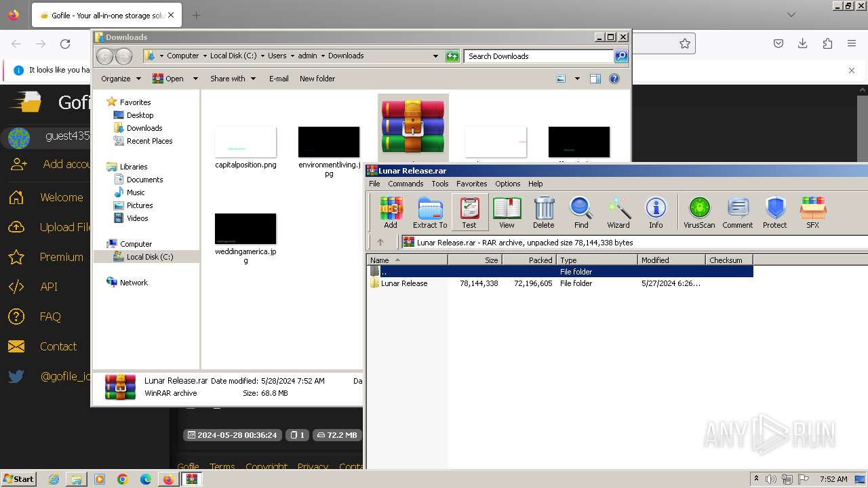This screenshot has height=488, width=868.
Task: Open the Commands menu in WinRAR
Action: click(406, 184)
